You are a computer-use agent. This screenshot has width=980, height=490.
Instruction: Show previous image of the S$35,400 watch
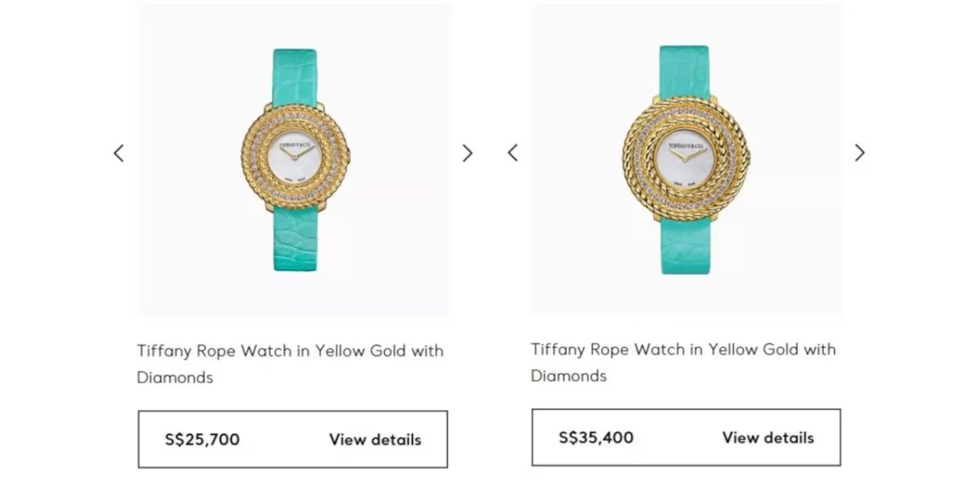512,152
